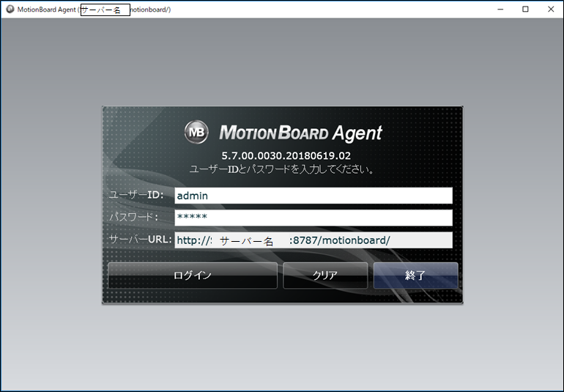Select the サーバーURL input field
Screen dimensions: 564x392
(x=313, y=240)
